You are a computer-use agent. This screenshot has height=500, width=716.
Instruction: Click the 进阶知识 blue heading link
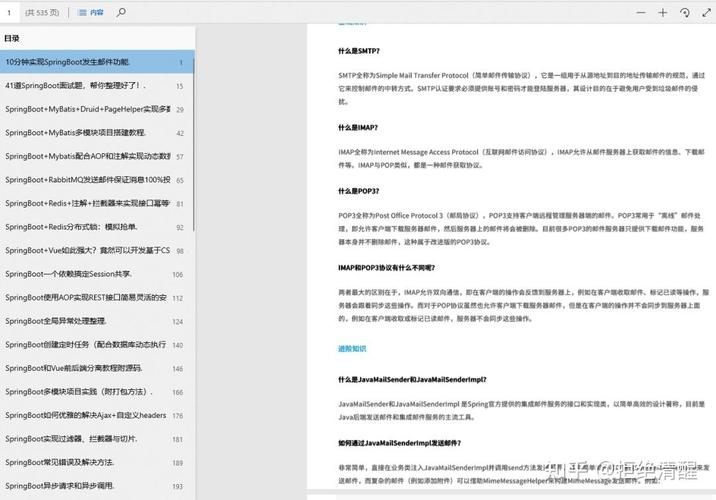[x=352, y=349]
